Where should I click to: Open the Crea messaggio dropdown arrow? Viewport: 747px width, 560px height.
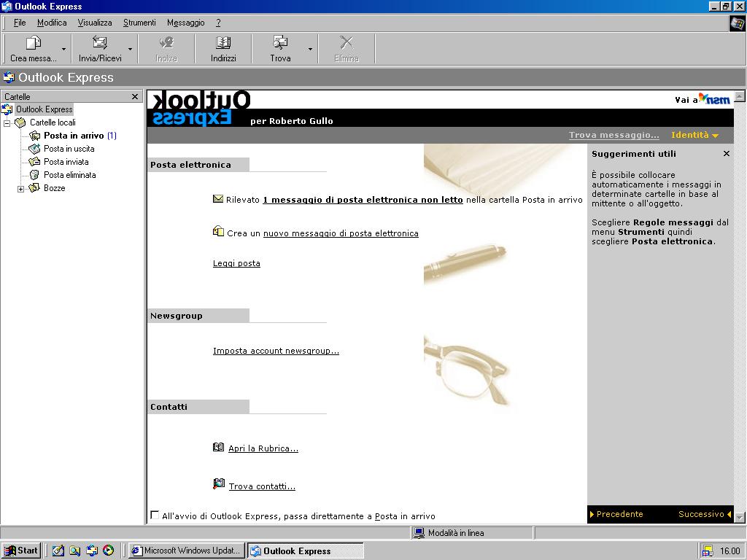click(64, 49)
